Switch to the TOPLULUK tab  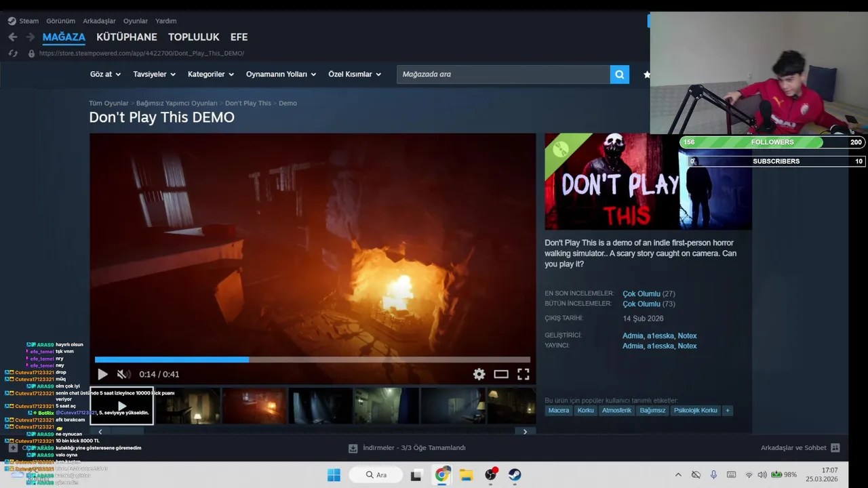coord(194,37)
